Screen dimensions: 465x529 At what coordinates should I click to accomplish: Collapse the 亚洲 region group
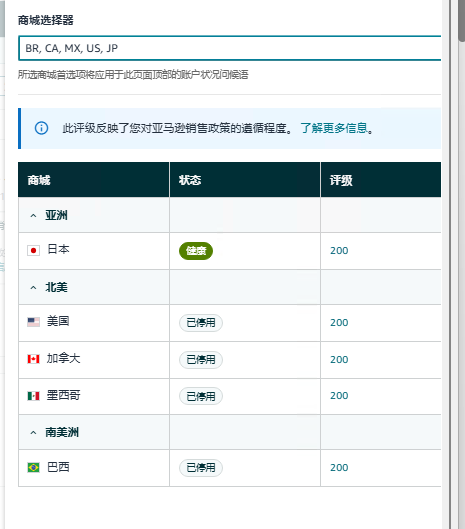point(33,216)
